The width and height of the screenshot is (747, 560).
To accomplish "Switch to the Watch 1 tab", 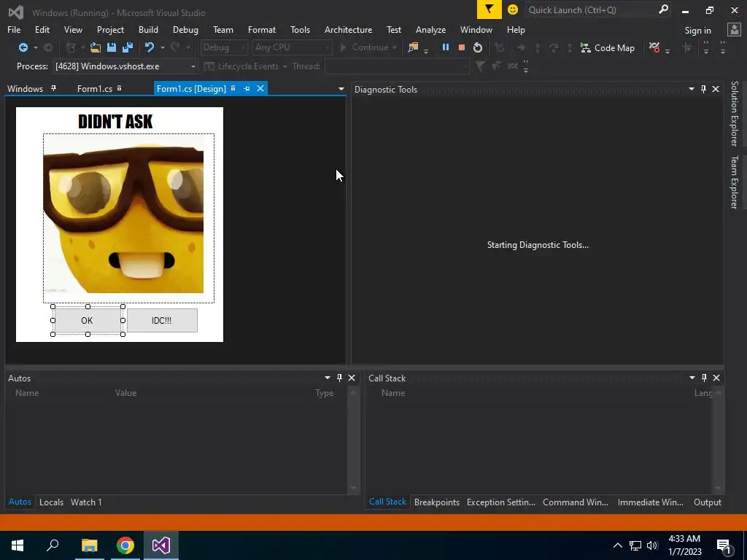I will [86, 502].
